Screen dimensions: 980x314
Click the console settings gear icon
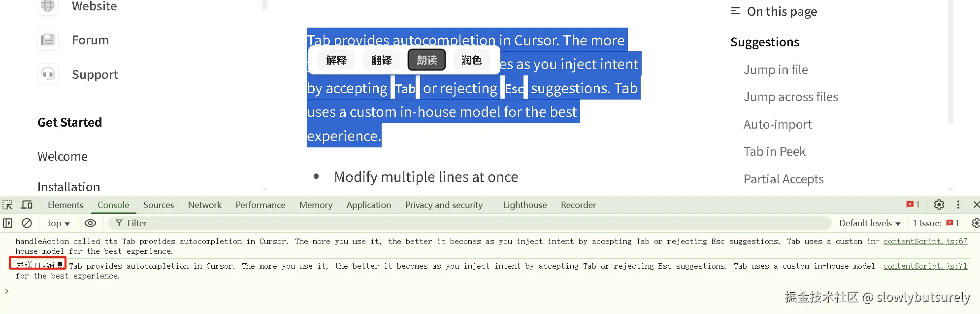pos(975,223)
